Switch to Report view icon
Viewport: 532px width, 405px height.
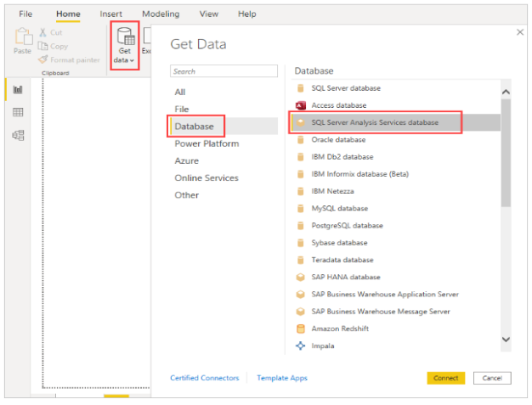coord(18,89)
